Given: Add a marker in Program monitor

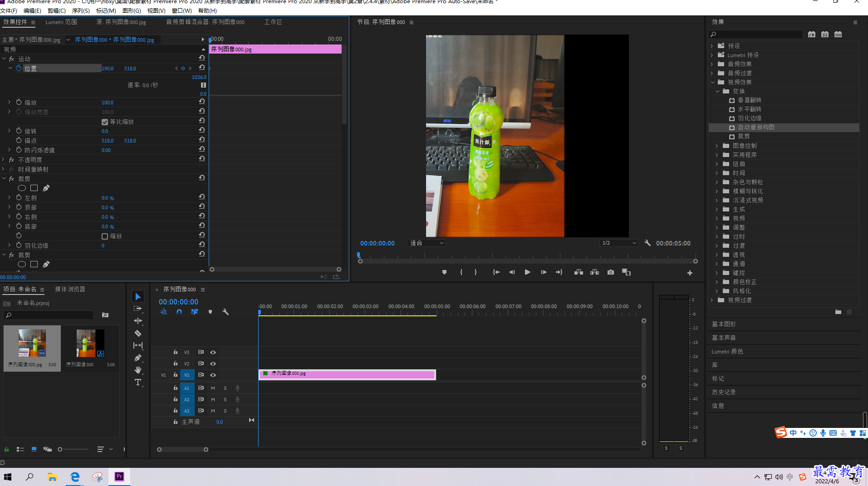Looking at the screenshot, I should [x=444, y=272].
